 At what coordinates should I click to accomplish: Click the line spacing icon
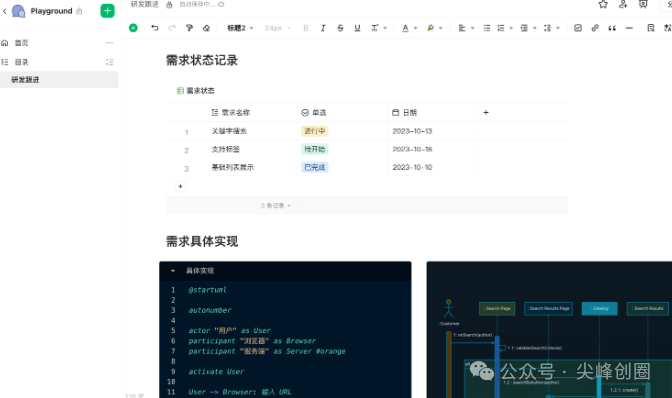coord(547,28)
